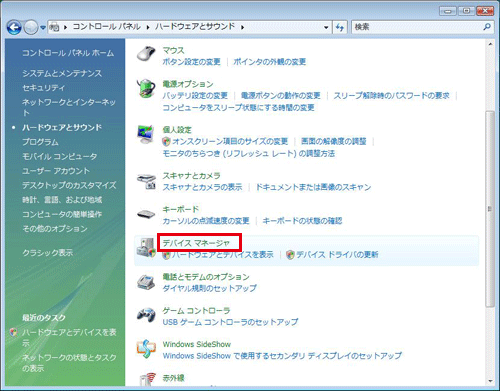Click the Windows SideShow icon
Screen dimensions: 500x391
tap(146, 349)
